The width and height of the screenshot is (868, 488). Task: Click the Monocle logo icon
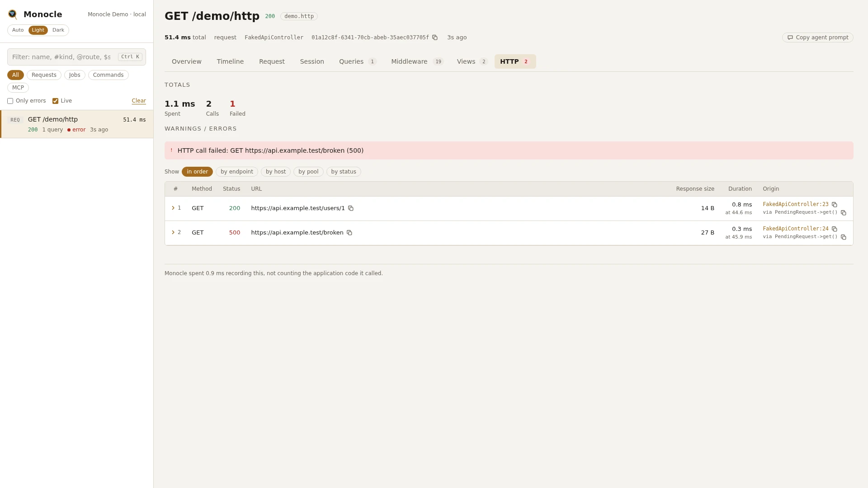point(13,14)
